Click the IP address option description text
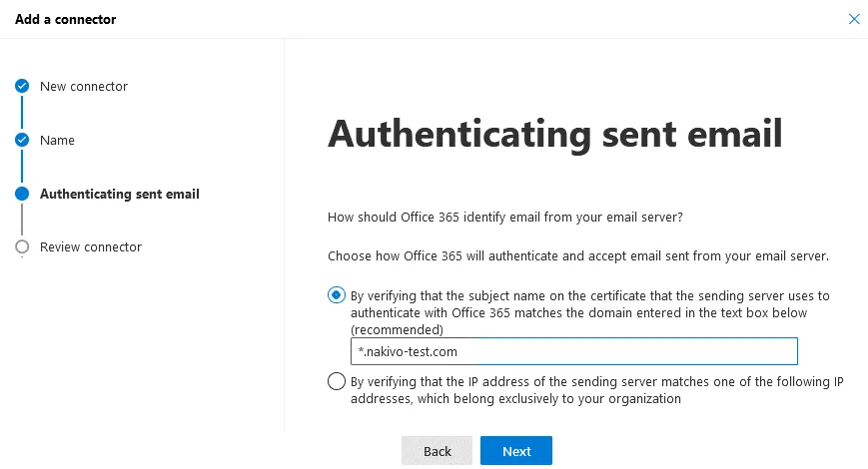The width and height of the screenshot is (868, 469). click(x=596, y=390)
